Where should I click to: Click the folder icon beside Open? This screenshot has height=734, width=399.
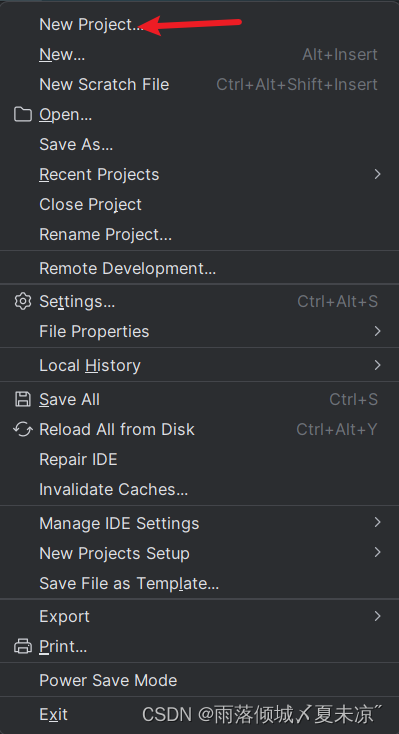(x=22, y=114)
